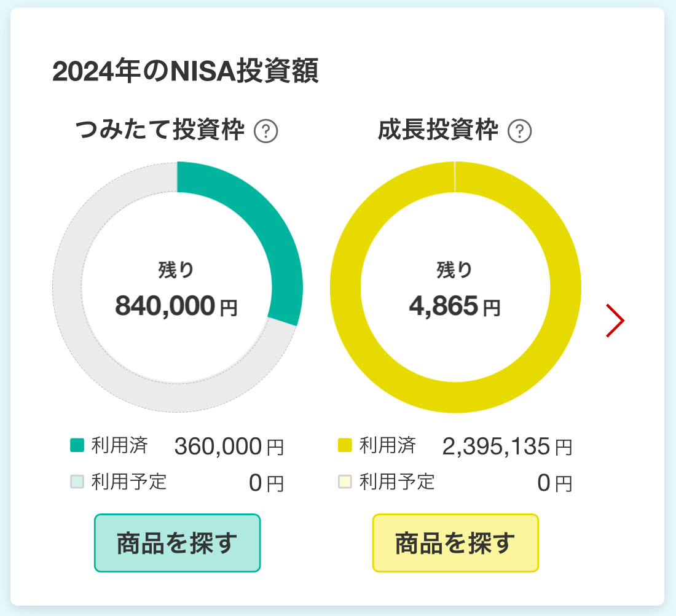The image size is (676, 616).
Task: Click the 2024年のNISA投資額 heading
Action: tap(186, 71)
